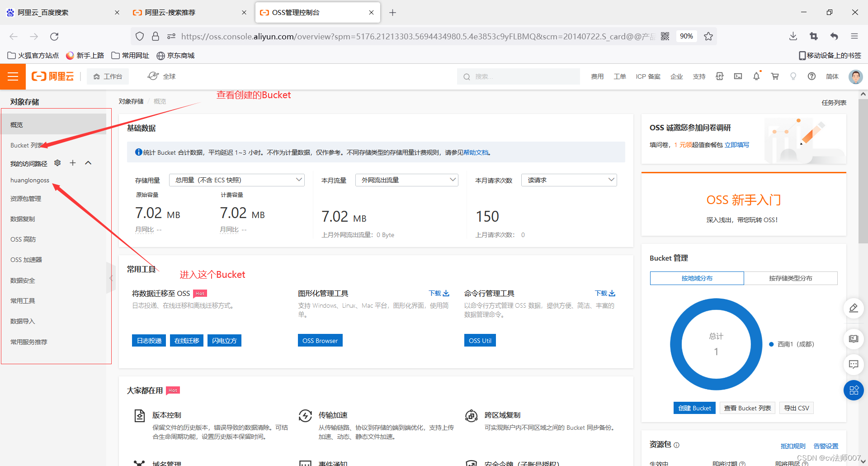Screen dimensions: 868x466
Task: Click the browser address bar URL
Action: (418, 36)
